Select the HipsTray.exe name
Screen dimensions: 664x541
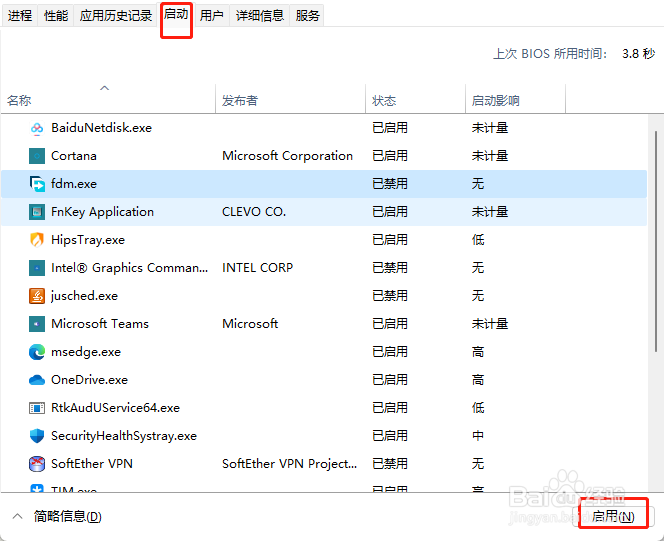coord(88,240)
